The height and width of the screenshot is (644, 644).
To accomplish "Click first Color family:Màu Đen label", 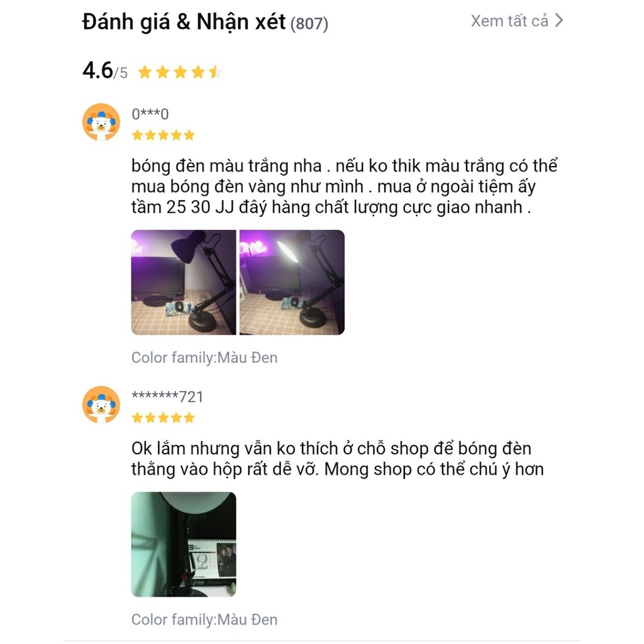I will [204, 357].
